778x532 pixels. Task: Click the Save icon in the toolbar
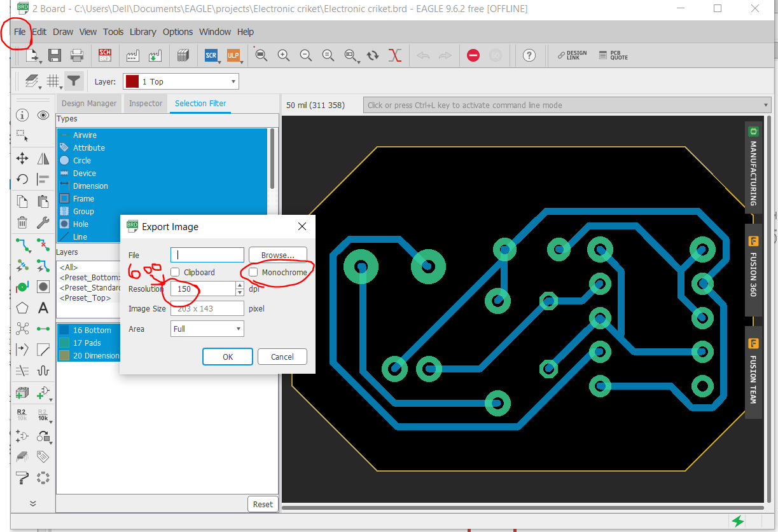point(55,55)
